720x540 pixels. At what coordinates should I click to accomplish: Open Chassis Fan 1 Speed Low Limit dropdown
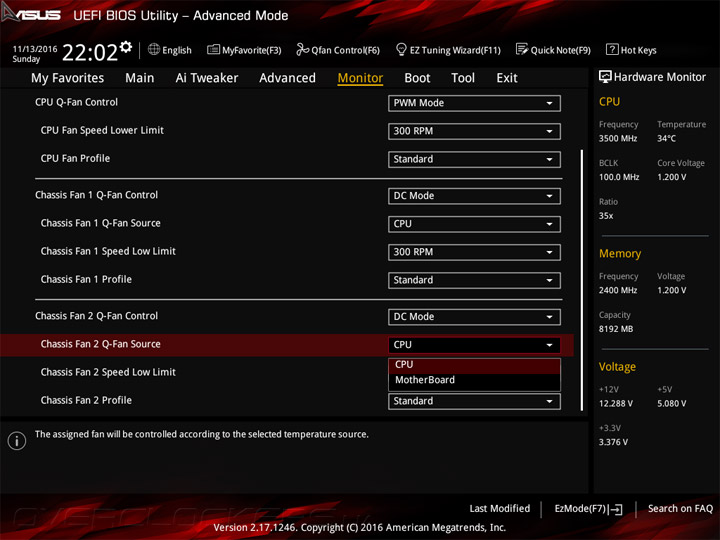tap(474, 252)
